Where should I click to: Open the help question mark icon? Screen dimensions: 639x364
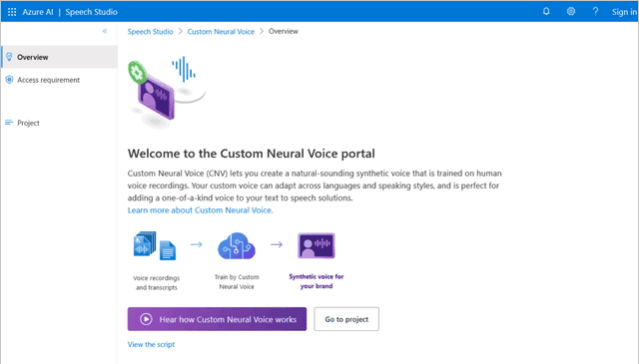595,11
